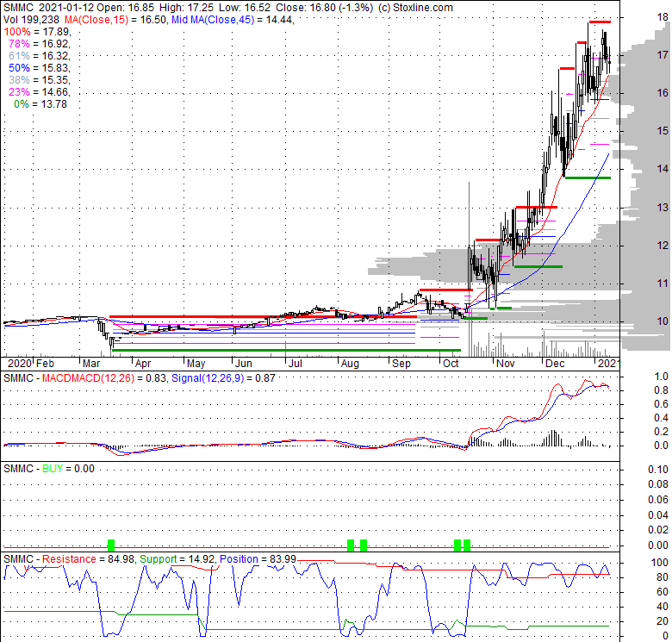
Task: Click the first green buy signal in October
Action: [457, 545]
